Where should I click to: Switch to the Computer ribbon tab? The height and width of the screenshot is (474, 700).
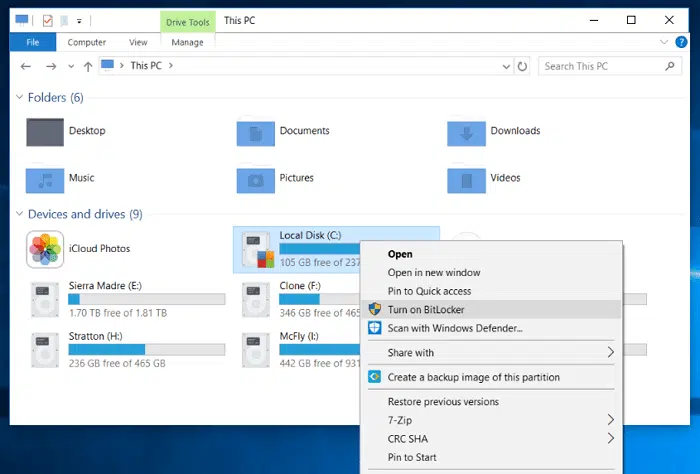(87, 42)
